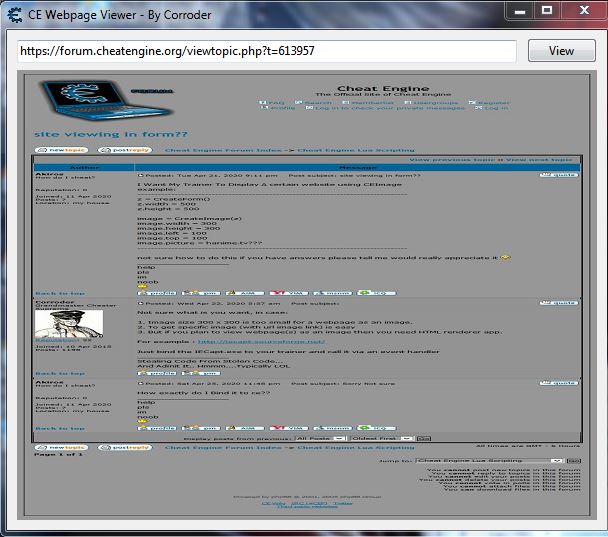
Task: Open top 'Cheat Engine Lua Scripting' breadcrumb link
Action: pos(356,150)
